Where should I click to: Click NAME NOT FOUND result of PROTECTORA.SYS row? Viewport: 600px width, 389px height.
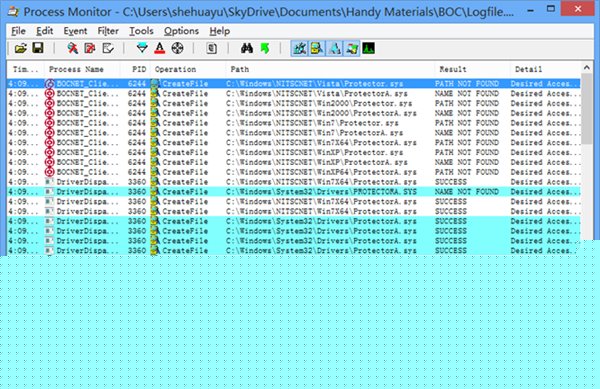(x=466, y=192)
